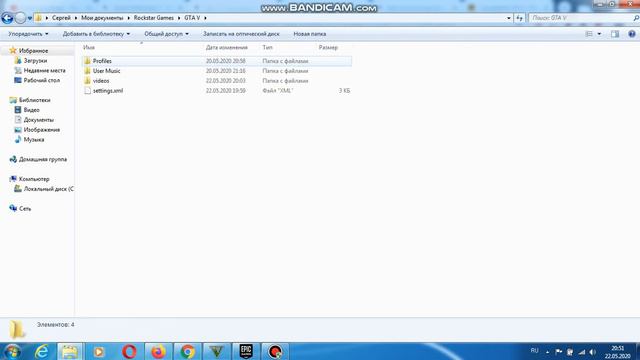Open the view options dropdown arrow
This screenshot has width=640, height=360.
coord(599,34)
